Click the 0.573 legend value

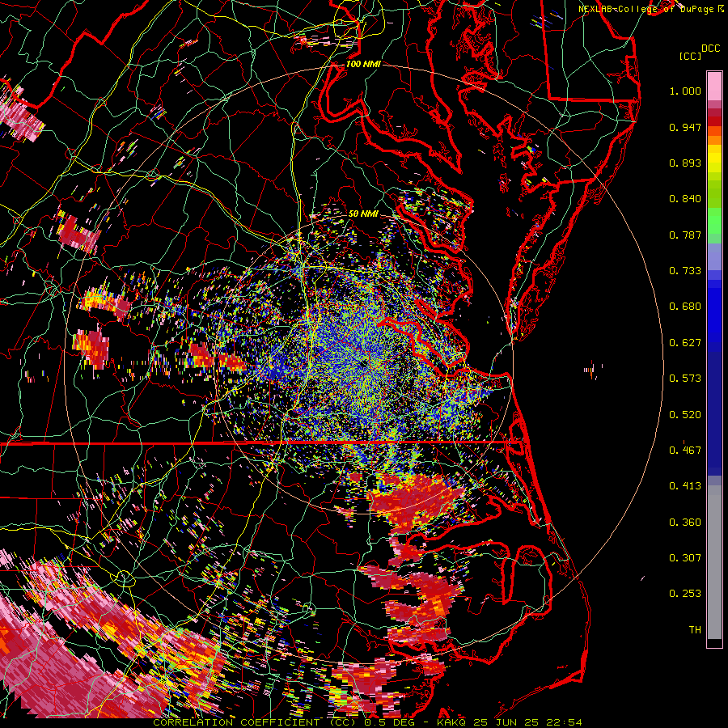[x=685, y=379]
